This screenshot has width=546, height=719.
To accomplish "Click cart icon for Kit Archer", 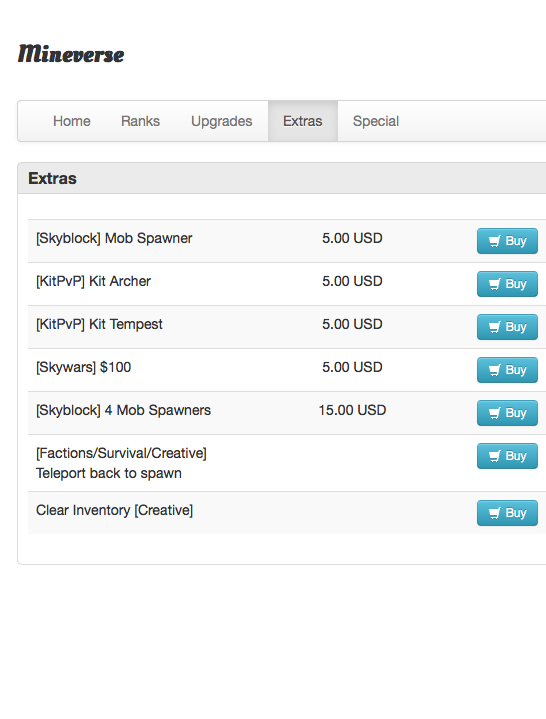I will point(494,284).
